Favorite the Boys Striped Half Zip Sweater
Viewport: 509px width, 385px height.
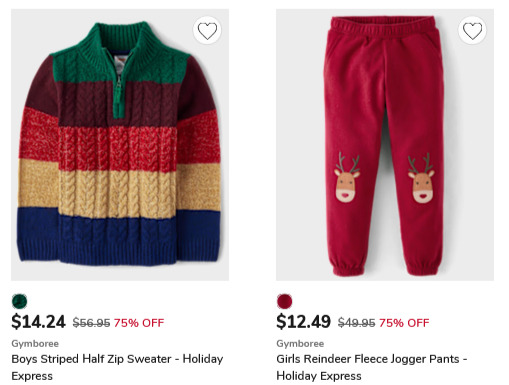tap(207, 30)
